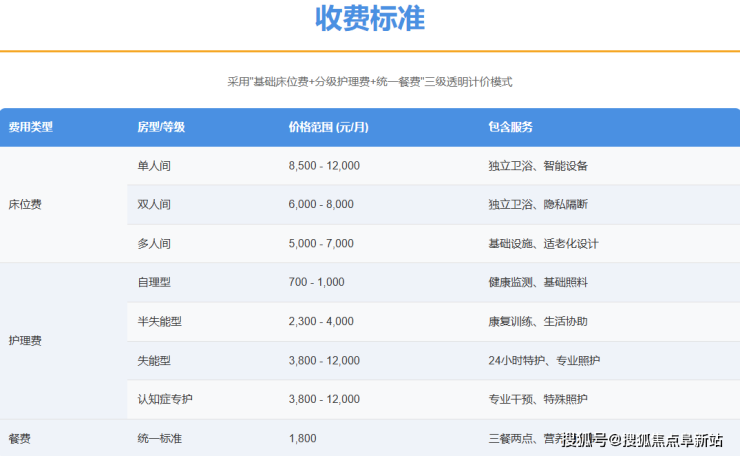Select the 半失能型 care level cell

point(160,321)
